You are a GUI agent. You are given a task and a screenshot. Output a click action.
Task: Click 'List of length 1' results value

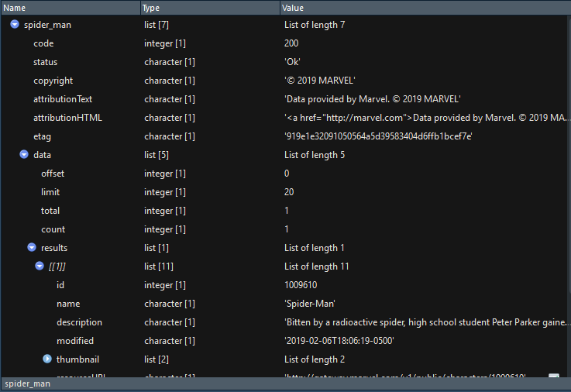(315, 248)
